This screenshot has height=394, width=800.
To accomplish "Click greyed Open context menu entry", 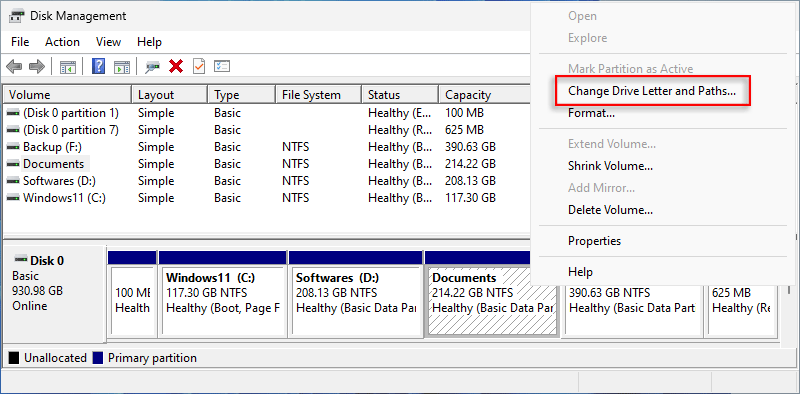I will (582, 16).
